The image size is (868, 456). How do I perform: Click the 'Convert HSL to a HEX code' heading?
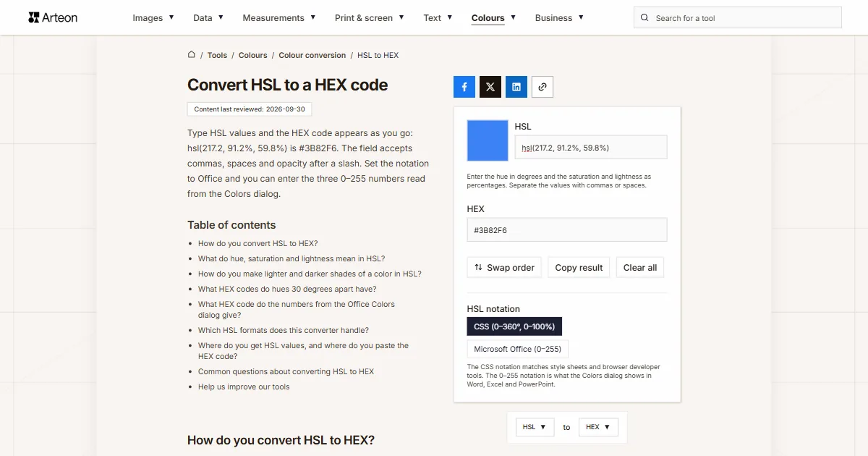tap(288, 85)
